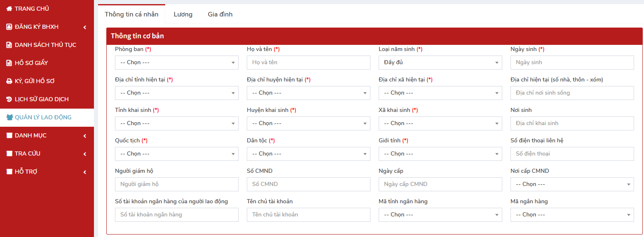This screenshot has width=644, height=237.
Task: Open the Thông tin cá nhân tab
Action: click(131, 14)
